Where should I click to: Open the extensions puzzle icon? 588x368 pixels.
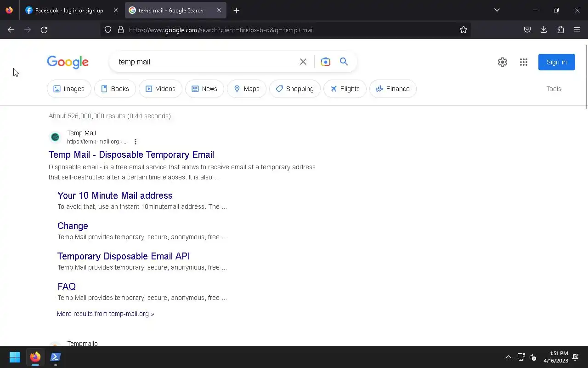[560, 30]
